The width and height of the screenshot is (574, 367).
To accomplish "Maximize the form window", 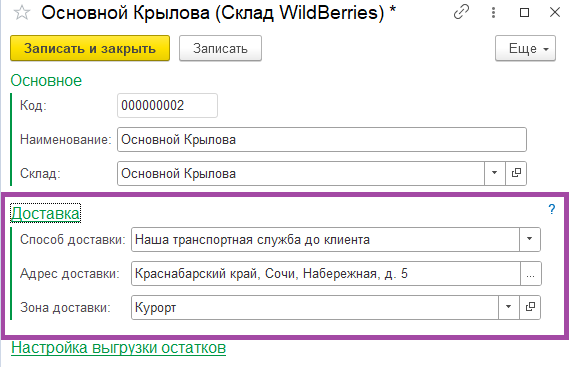I will 524,13.
